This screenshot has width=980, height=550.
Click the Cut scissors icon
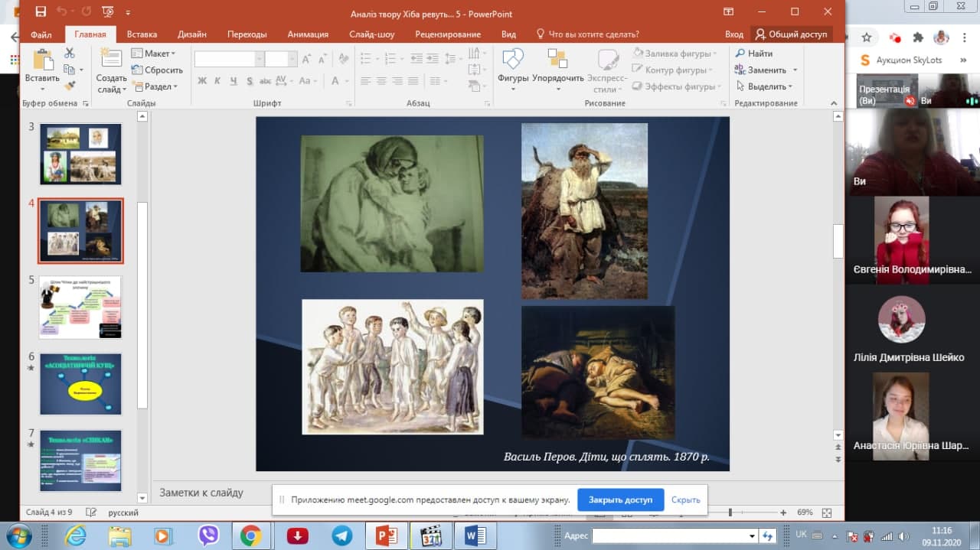[70, 53]
